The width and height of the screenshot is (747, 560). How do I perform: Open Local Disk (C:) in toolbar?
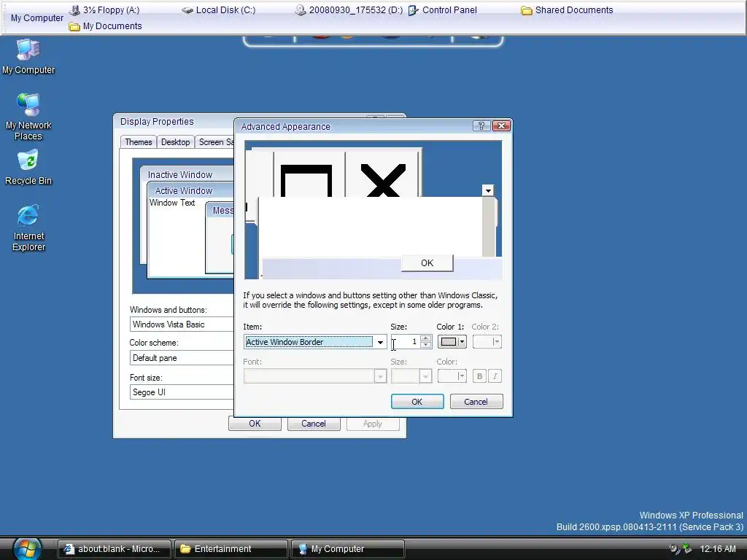219,10
